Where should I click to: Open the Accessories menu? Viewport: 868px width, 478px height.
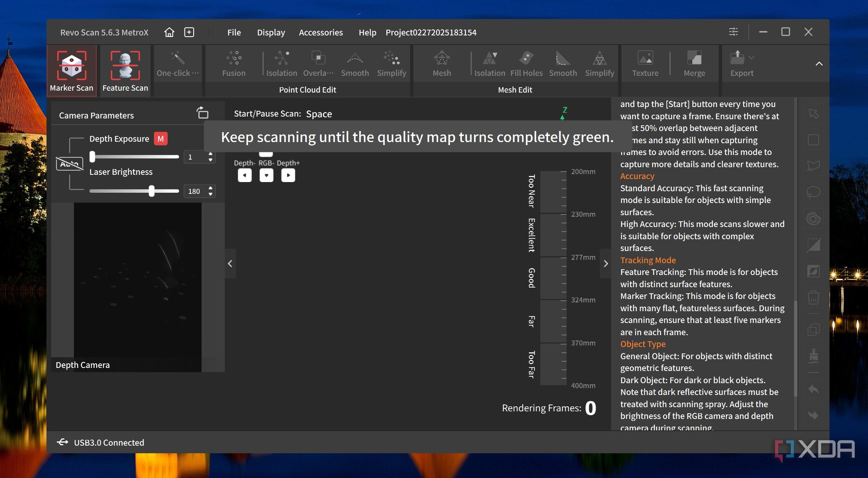click(321, 32)
